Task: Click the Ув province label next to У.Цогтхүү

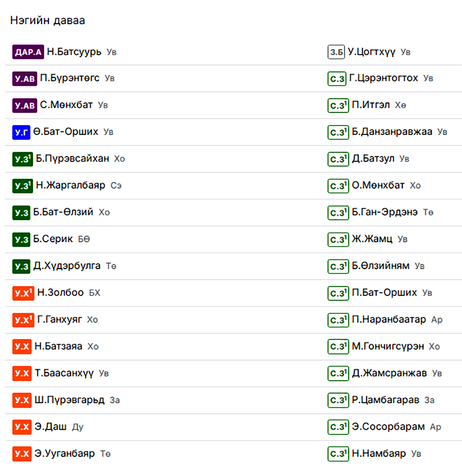Action: [405, 52]
